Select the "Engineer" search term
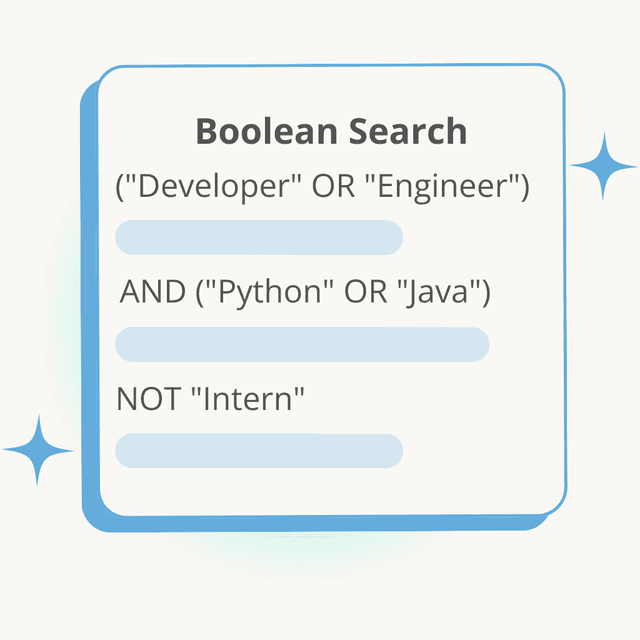640x640 pixels. tap(441, 187)
